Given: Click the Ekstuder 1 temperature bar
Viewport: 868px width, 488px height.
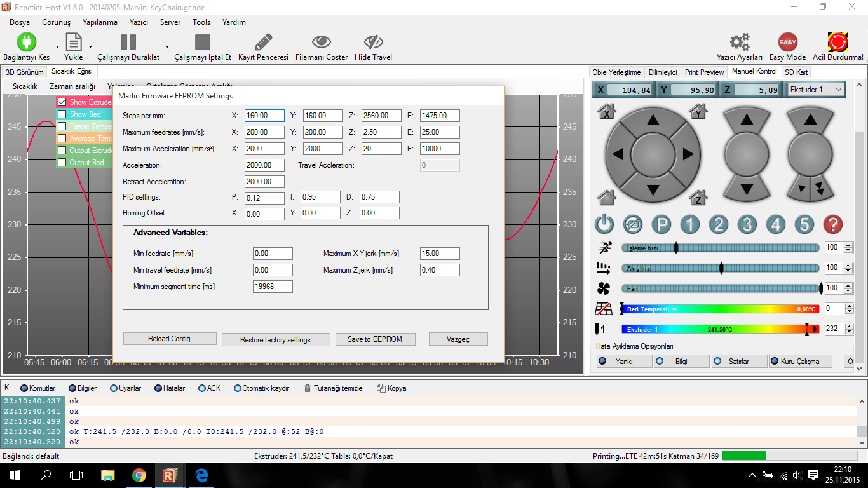Looking at the screenshot, I should (x=721, y=329).
